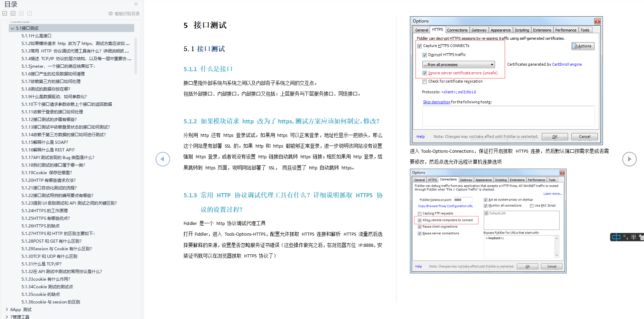Expand all TOC entries with up-arrow icon
Screen dimensions: 644x319
[x=13, y=13]
